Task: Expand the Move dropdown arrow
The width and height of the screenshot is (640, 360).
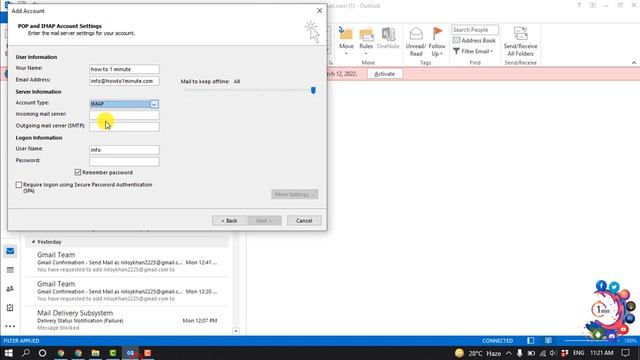Action: [346, 54]
